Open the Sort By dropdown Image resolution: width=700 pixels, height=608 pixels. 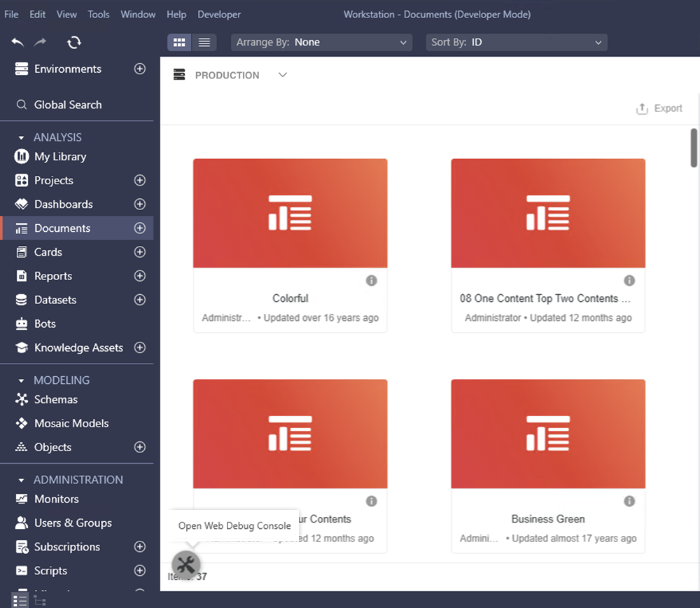(x=516, y=43)
